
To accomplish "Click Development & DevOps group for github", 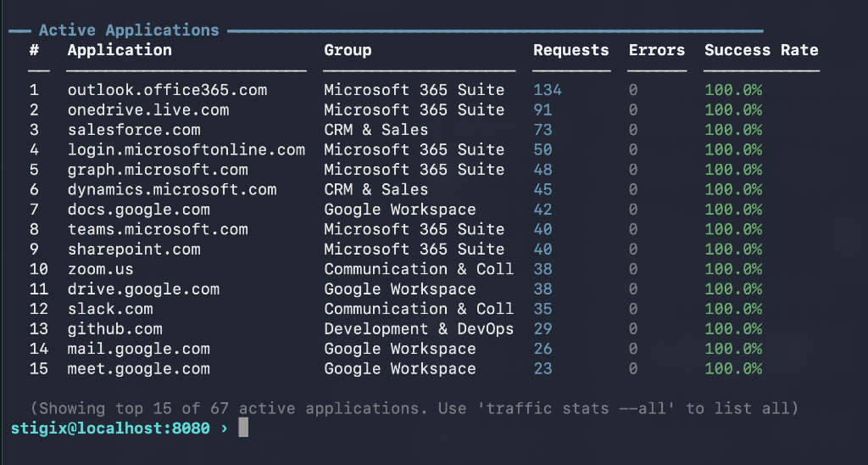I will click(419, 329).
